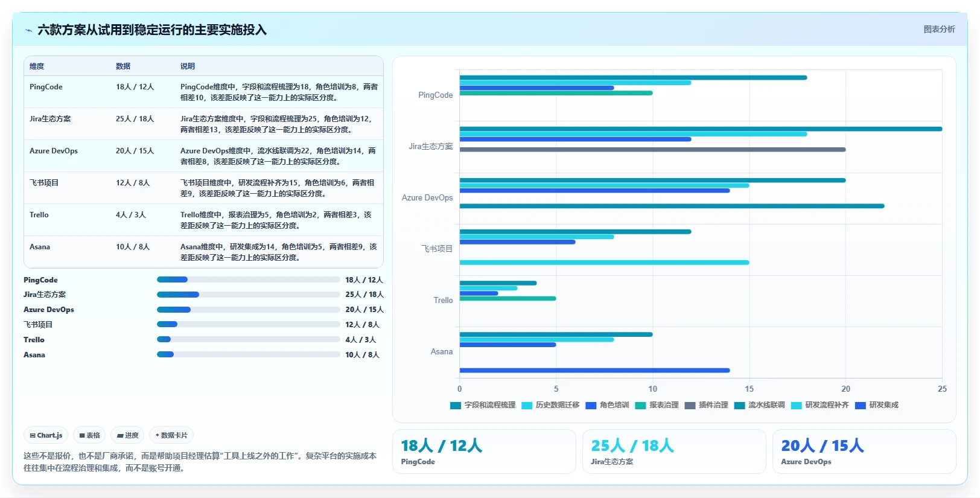
Task: Toggle the 历史数据迁移 legend series
Action: [x=550, y=405]
